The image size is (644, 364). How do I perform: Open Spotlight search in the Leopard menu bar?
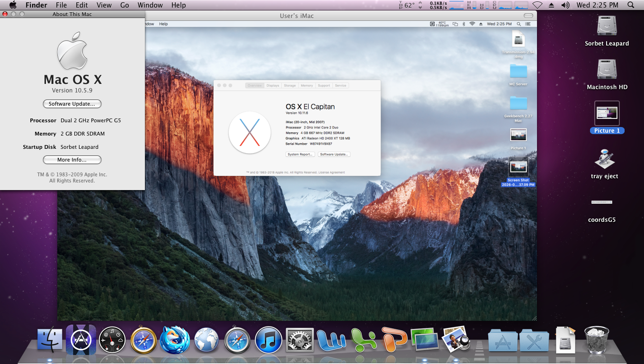pos(630,5)
